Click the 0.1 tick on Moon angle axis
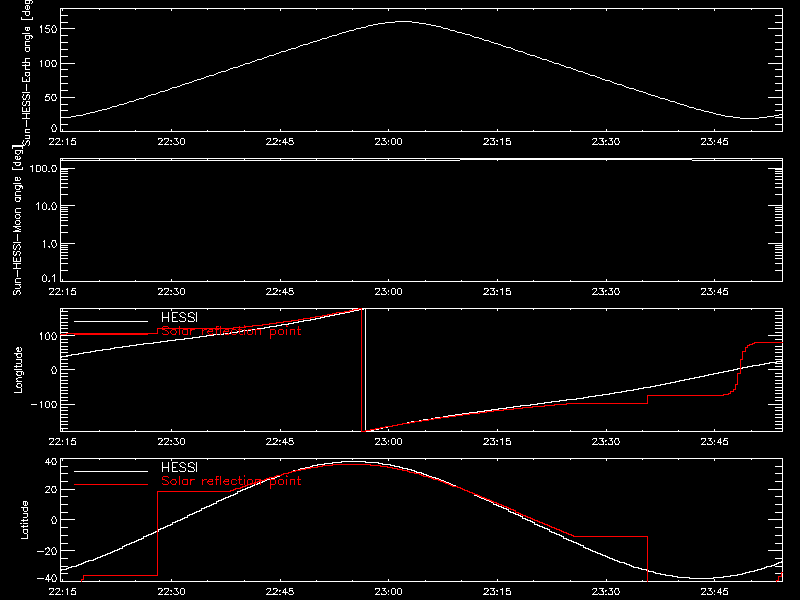Viewport: 800px width, 600px height. [49, 279]
